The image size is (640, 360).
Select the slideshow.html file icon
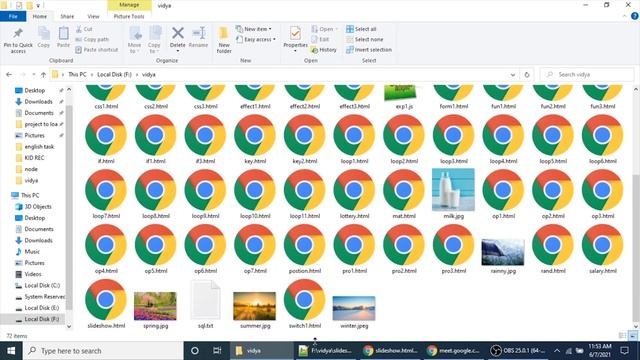pyautogui.click(x=106, y=300)
